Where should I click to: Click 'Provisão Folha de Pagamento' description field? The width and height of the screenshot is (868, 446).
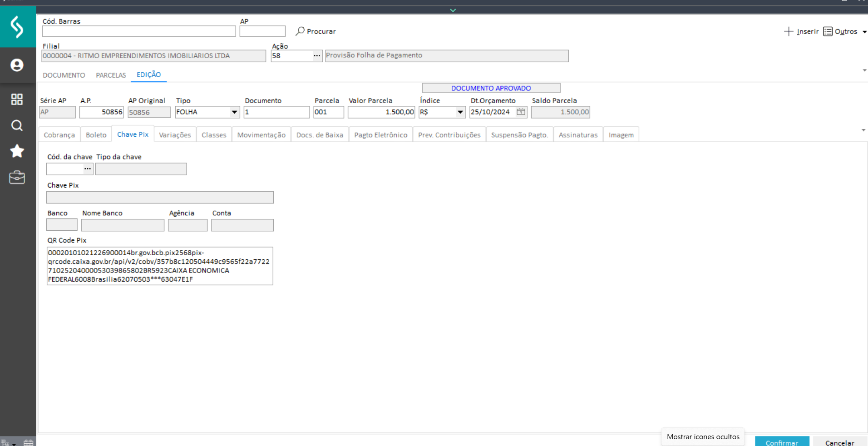point(447,56)
